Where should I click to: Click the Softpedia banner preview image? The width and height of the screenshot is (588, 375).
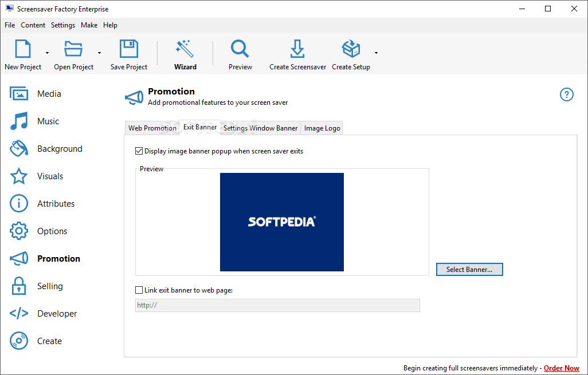click(282, 222)
